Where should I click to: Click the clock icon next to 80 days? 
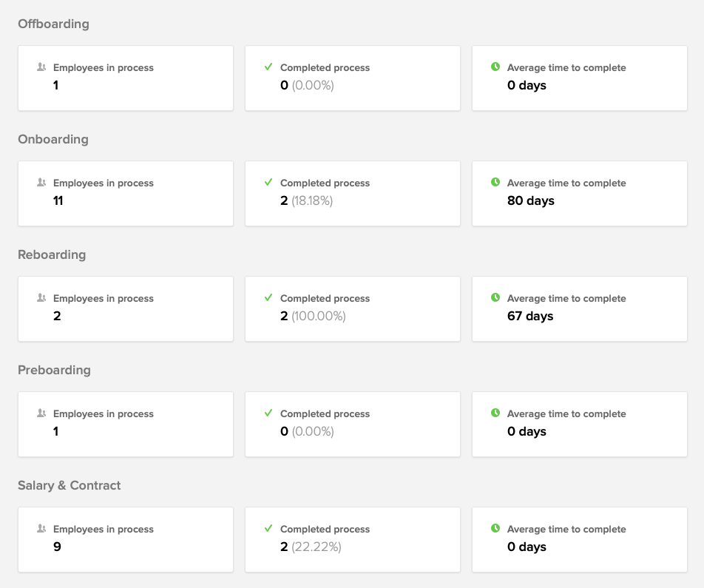coord(495,182)
